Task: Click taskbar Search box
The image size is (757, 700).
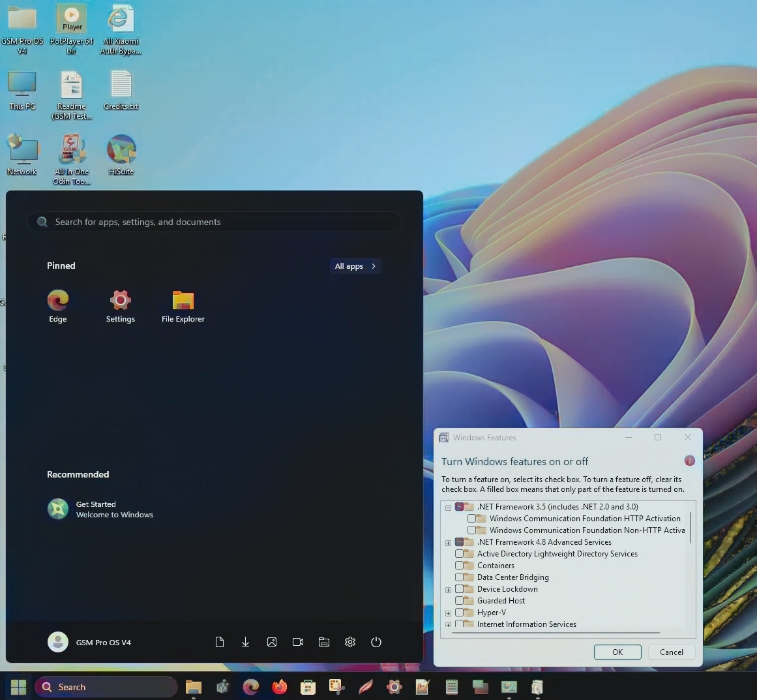Action: (106, 686)
